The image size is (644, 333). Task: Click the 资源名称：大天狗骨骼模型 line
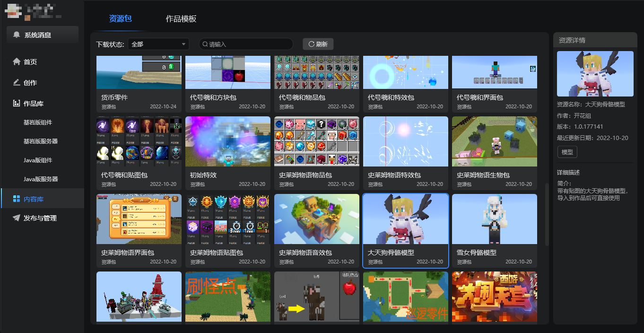click(x=591, y=104)
